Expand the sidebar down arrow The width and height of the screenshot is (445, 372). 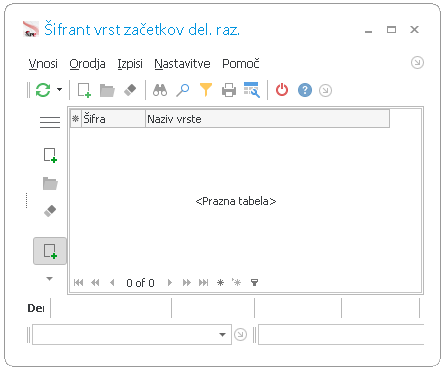tap(49, 279)
